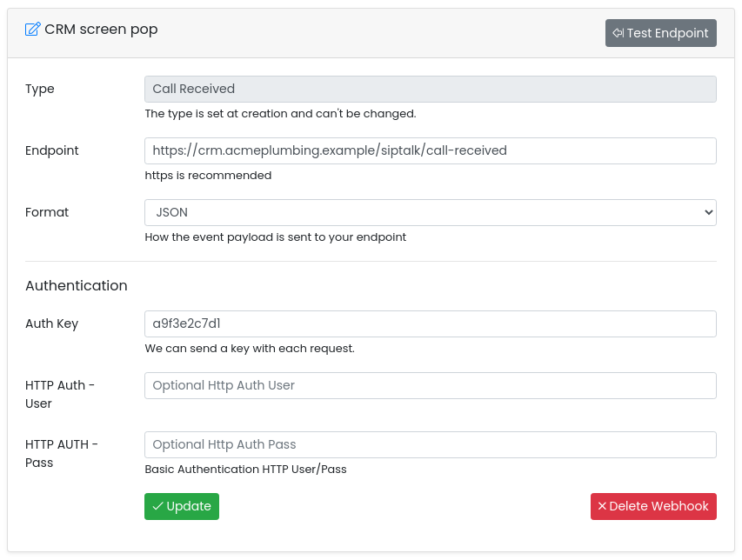Click the red Delete Webhook button
The width and height of the screenshot is (742, 560).
pos(653,507)
